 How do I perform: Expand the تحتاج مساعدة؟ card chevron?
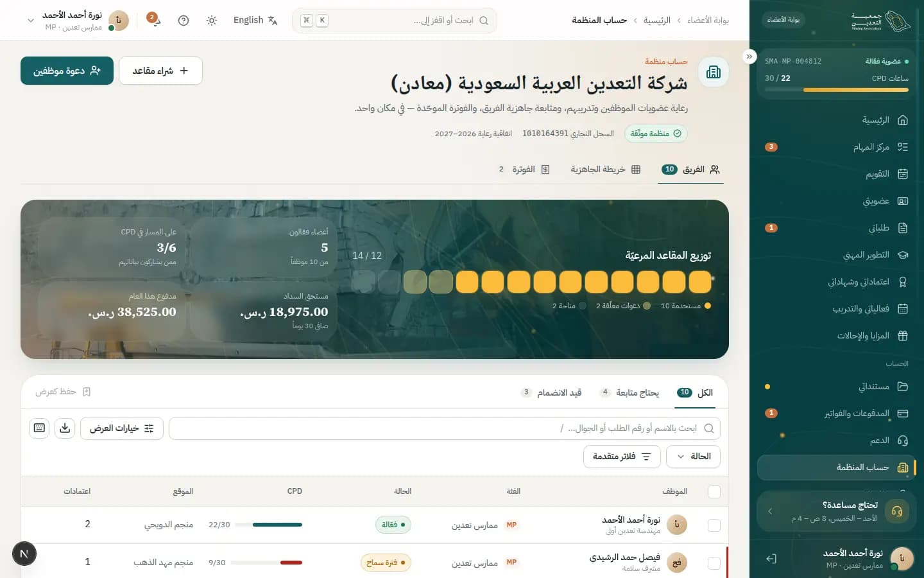[x=770, y=511]
